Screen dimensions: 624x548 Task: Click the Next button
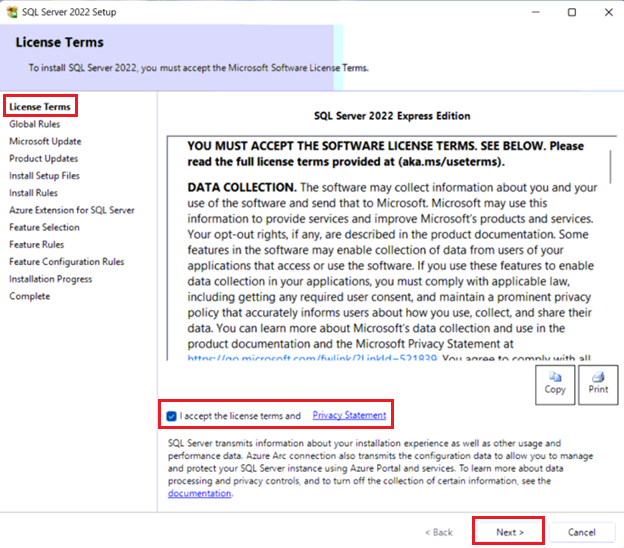(509, 532)
